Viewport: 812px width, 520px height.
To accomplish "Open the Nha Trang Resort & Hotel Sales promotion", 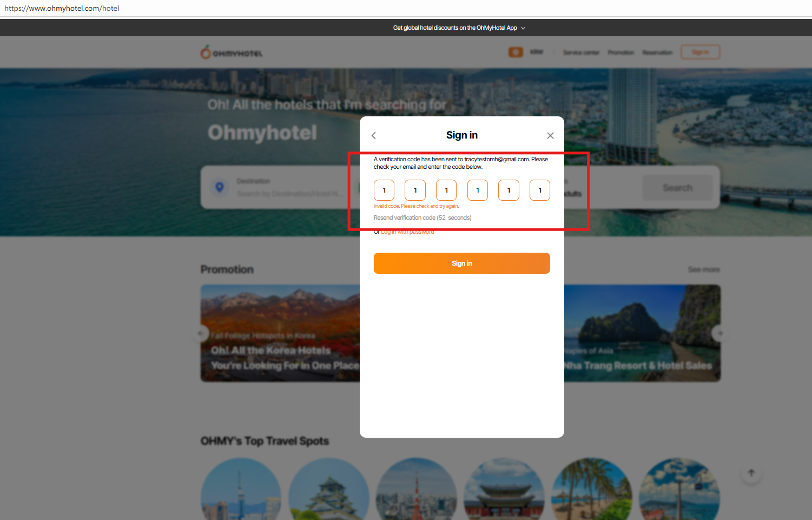I will tap(642, 333).
